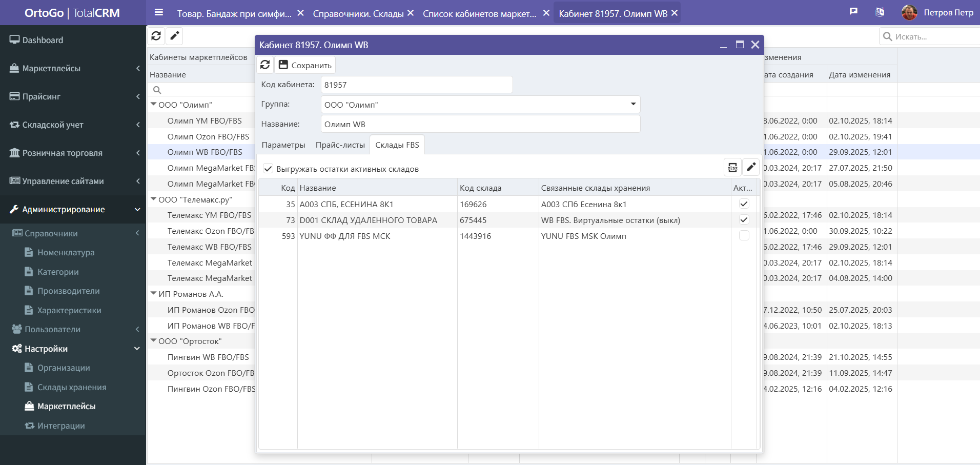
Task: Switch to the Параметры tab
Action: (283, 145)
